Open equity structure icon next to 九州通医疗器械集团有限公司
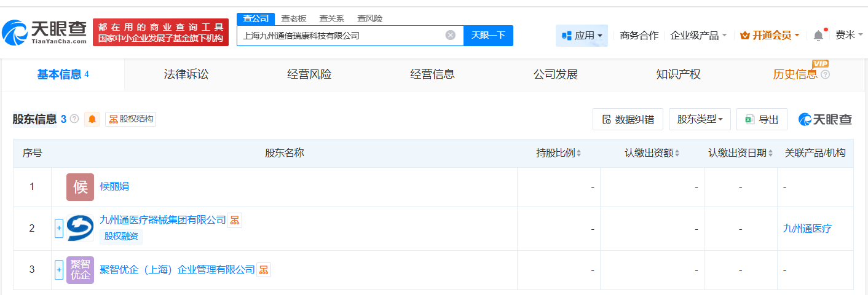This screenshot has height=295, width=868. click(235, 220)
